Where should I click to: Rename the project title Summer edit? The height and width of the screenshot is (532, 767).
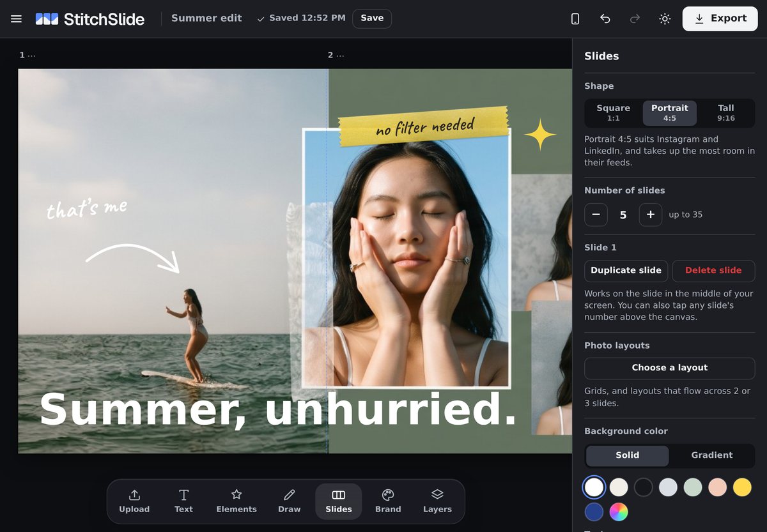(x=206, y=19)
